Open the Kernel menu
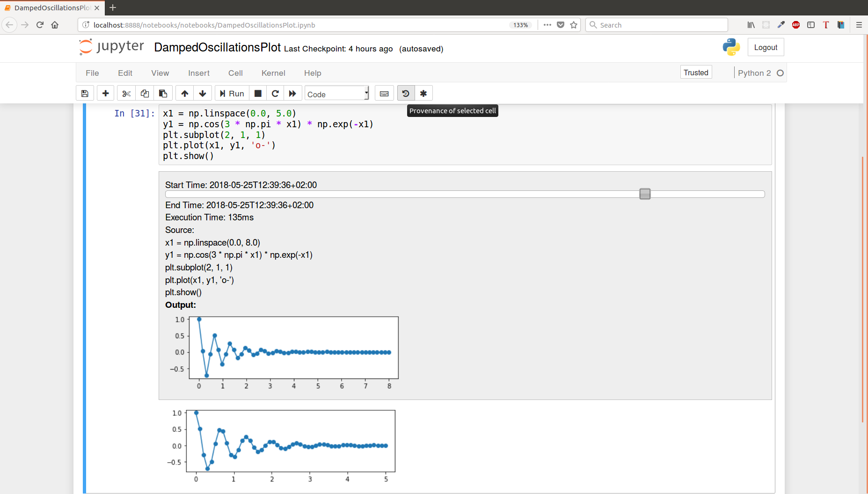This screenshot has width=868, height=494. [273, 73]
